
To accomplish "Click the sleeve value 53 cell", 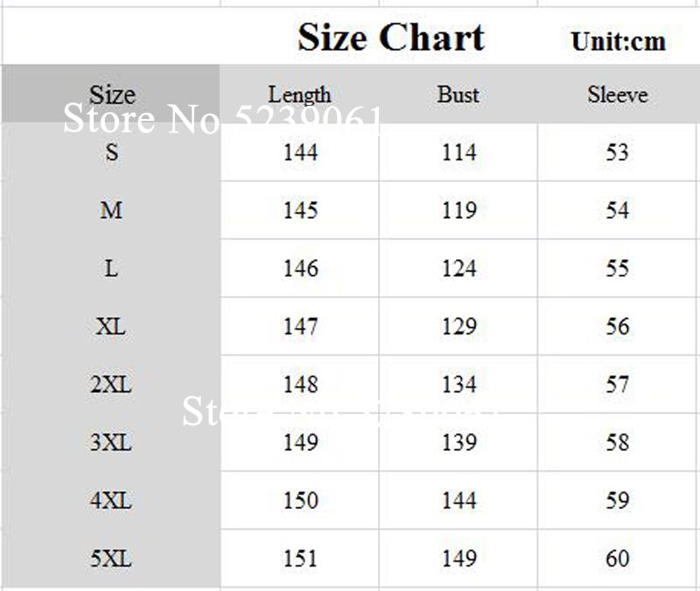I will 617,152.
